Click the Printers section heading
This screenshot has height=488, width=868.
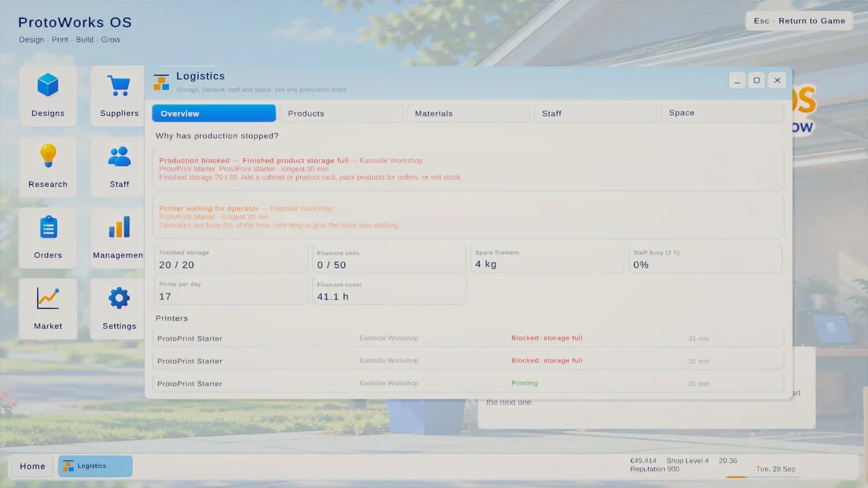[x=171, y=318]
